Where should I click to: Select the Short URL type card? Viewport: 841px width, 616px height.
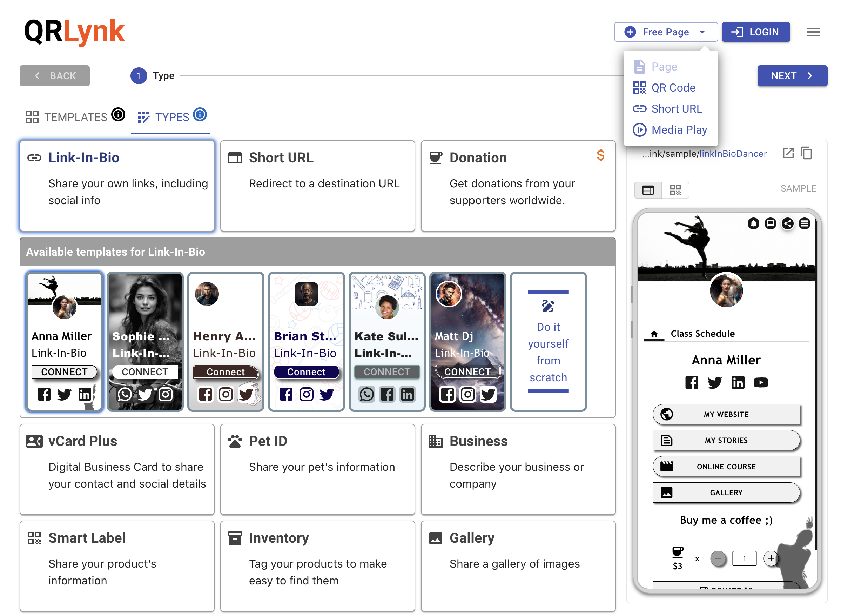click(x=317, y=186)
